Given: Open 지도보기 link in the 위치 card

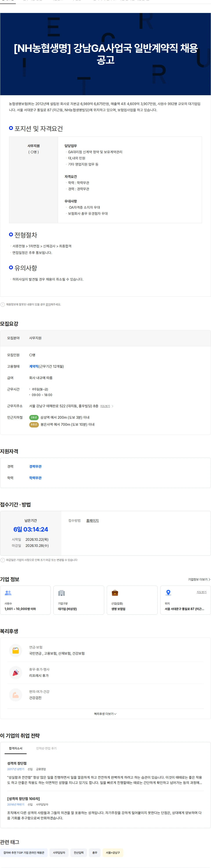Looking at the screenshot, I should (202, 592).
